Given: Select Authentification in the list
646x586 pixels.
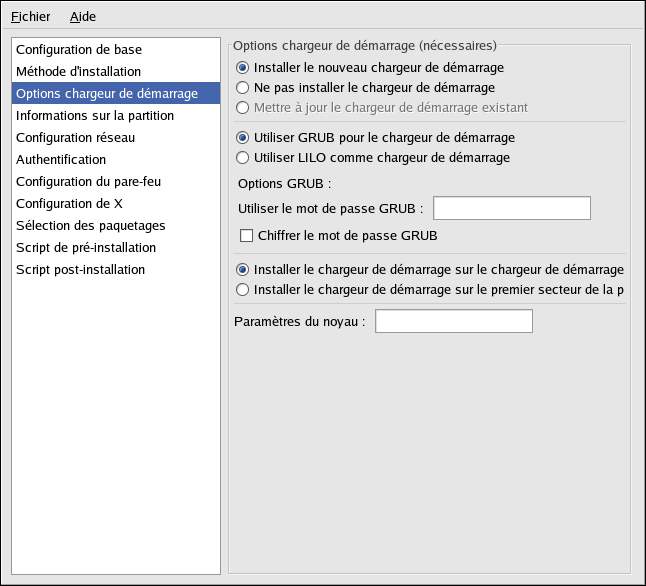Looking at the screenshot, I should point(116,159).
